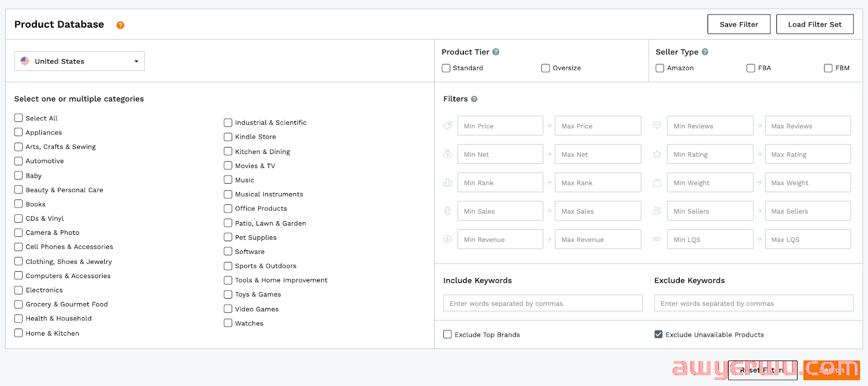The image size is (868, 386).
Task: Click the Include Keywords text box
Action: pos(543,303)
